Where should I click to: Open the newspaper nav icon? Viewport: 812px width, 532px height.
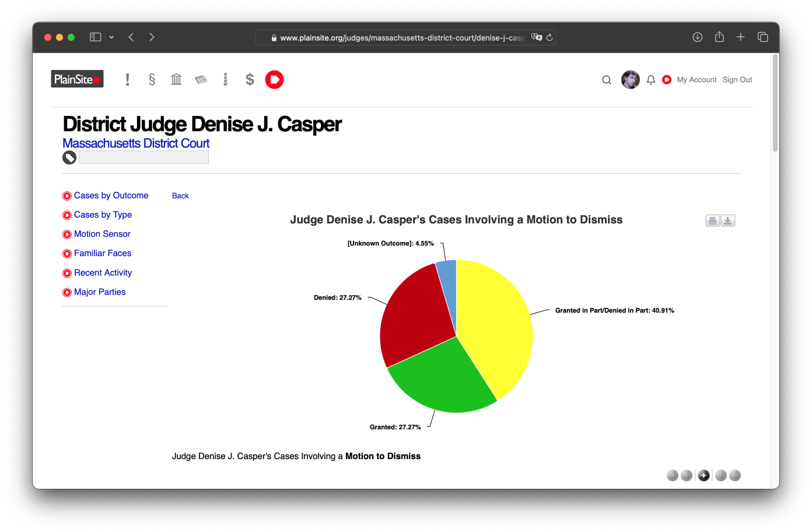point(201,79)
